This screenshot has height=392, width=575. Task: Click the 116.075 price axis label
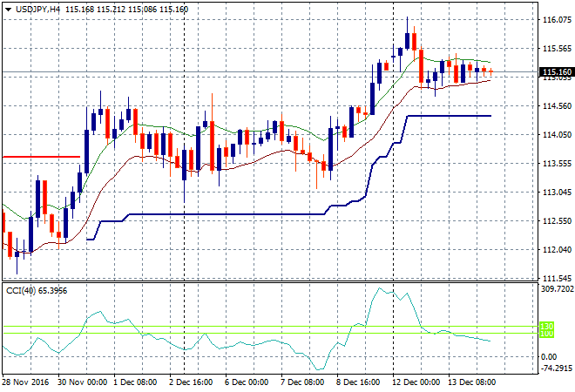(x=557, y=20)
